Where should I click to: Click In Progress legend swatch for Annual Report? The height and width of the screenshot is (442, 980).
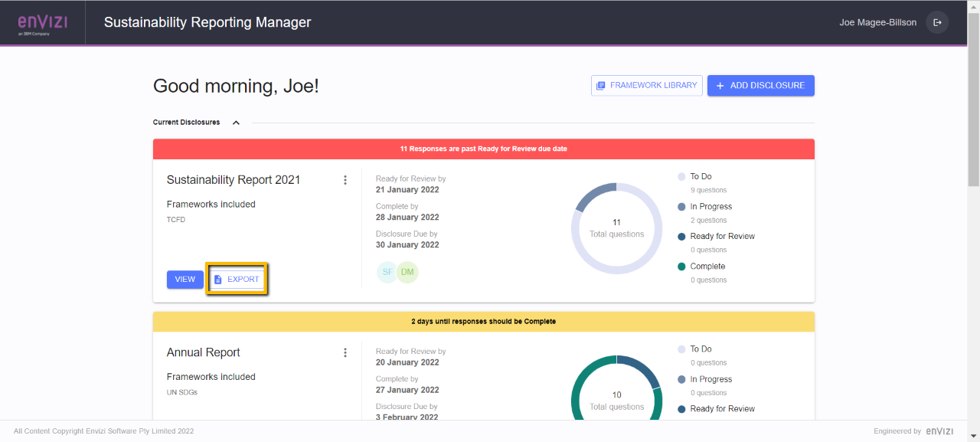pos(682,379)
